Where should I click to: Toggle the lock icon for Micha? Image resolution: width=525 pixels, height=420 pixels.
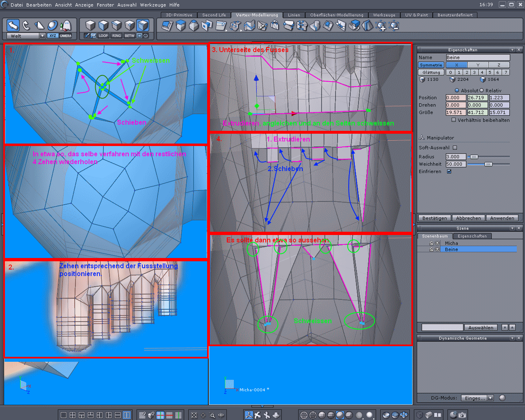pos(431,243)
